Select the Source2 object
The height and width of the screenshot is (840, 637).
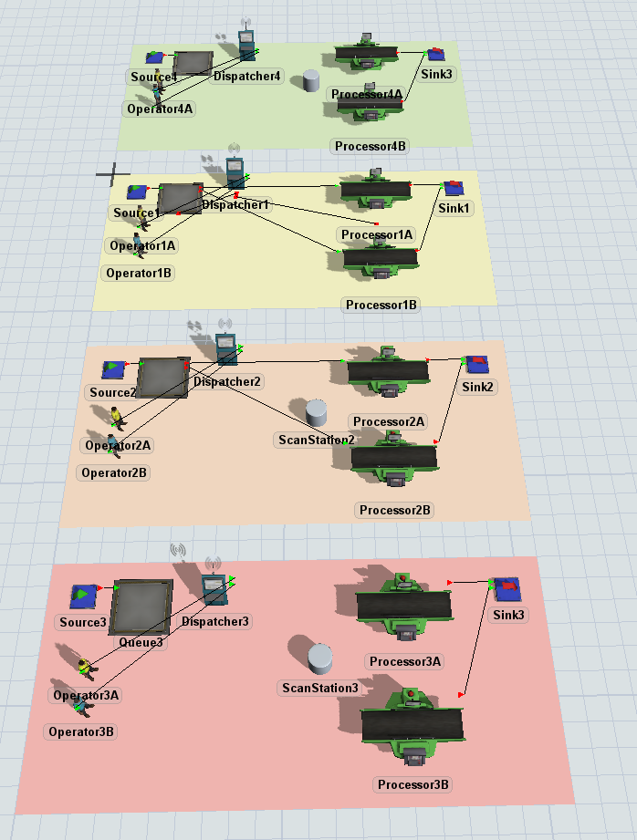[114, 369]
